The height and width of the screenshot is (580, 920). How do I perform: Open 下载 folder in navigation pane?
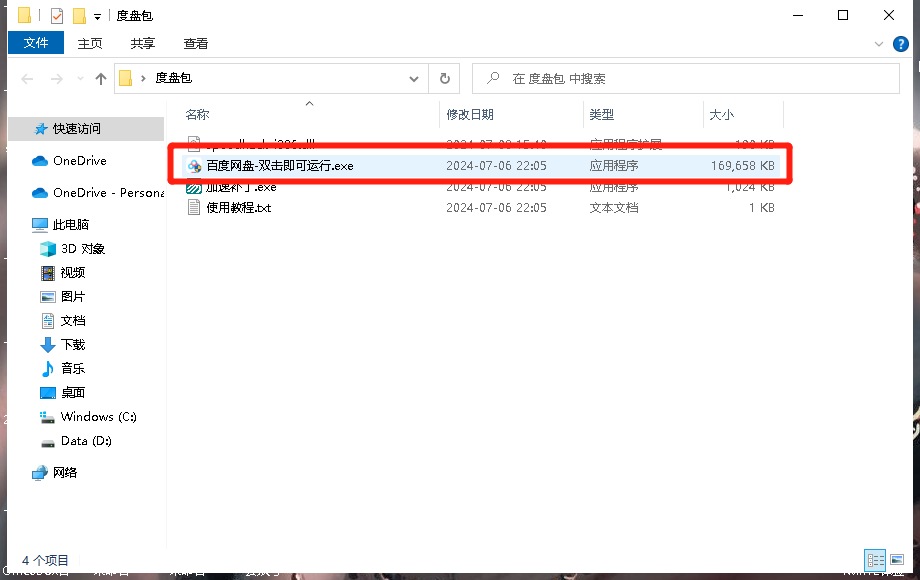pos(73,345)
